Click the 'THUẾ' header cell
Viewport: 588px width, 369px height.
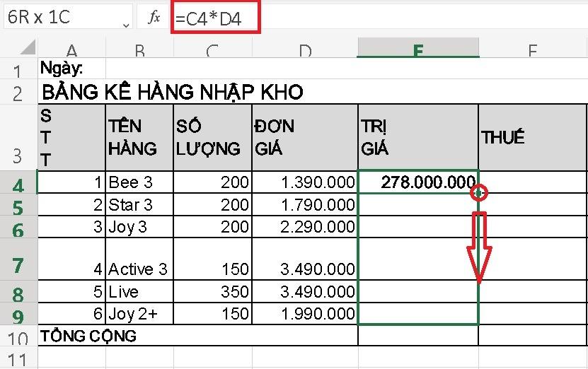(533, 137)
